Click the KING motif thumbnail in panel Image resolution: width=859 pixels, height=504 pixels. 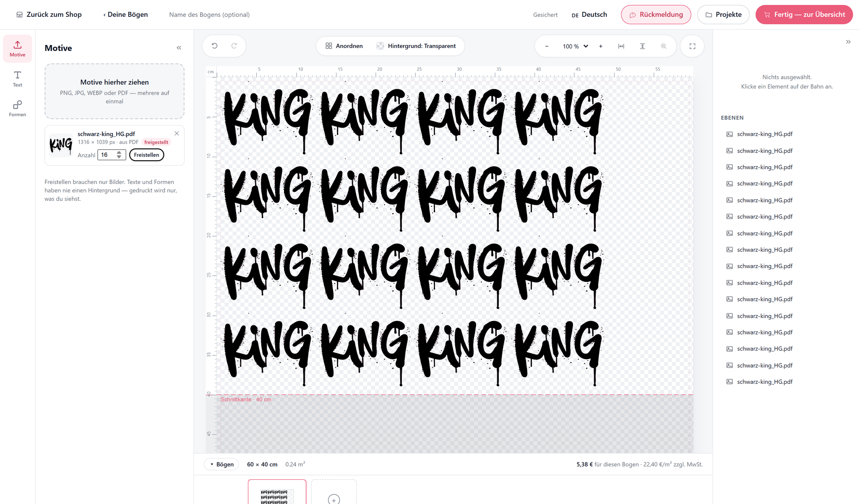tap(61, 145)
